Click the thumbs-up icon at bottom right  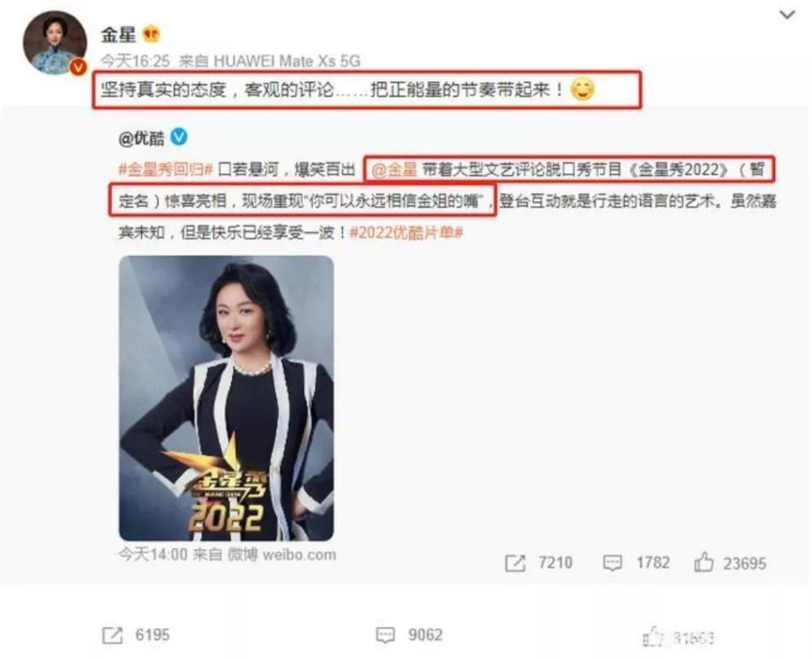pos(654,637)
